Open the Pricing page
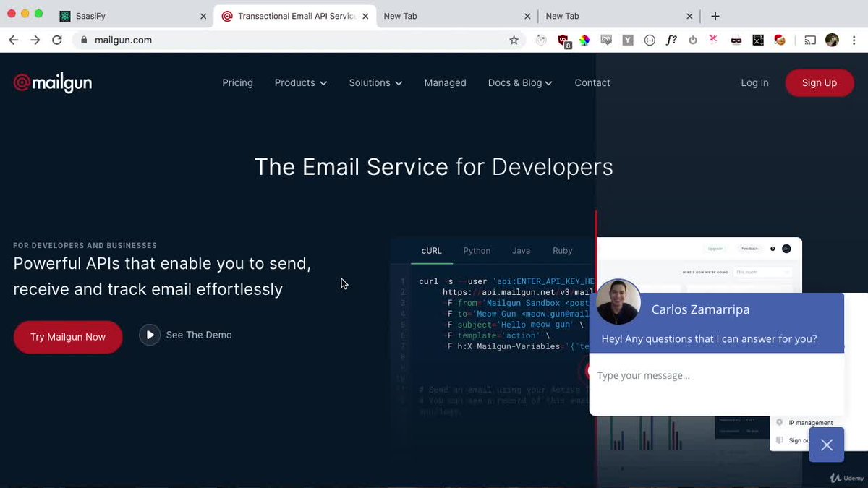 pyautogui.click(x=237, y=83)
